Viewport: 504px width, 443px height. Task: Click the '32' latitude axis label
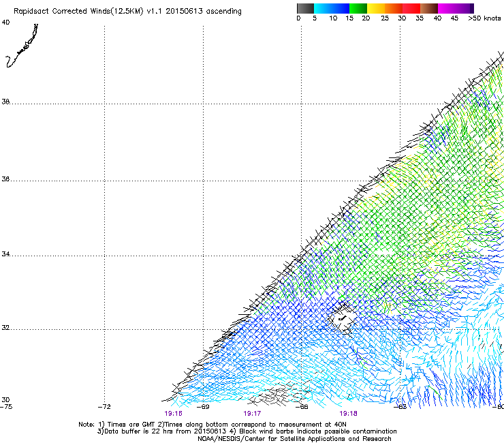tap(5, 328)
